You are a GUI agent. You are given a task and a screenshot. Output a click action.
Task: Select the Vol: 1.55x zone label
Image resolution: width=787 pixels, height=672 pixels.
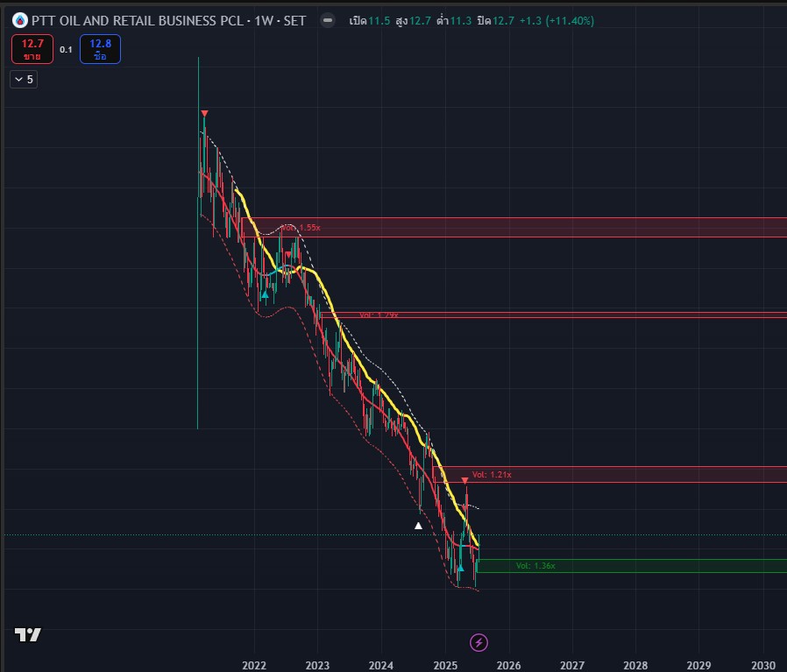tap(301, 227)
